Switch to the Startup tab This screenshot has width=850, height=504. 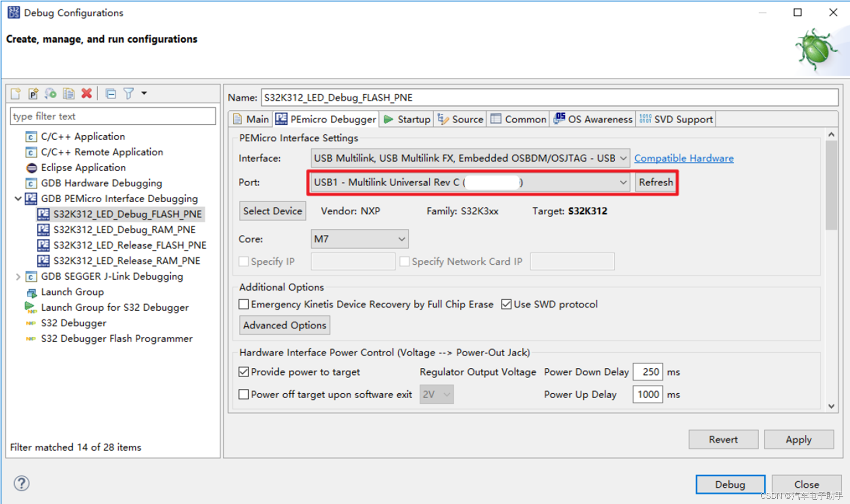(x=407, y=119)
